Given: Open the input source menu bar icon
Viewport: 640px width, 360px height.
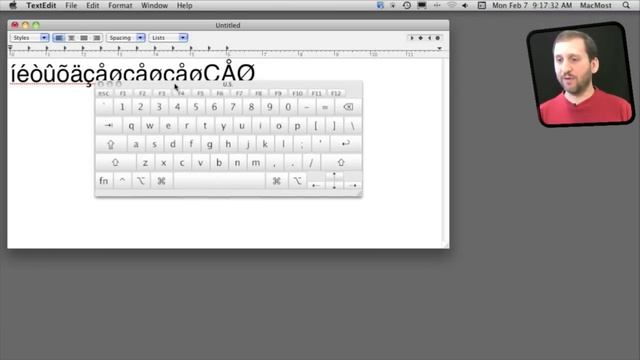Looking at the screenshot, I should pyautogui.click(x=482, y=5).
